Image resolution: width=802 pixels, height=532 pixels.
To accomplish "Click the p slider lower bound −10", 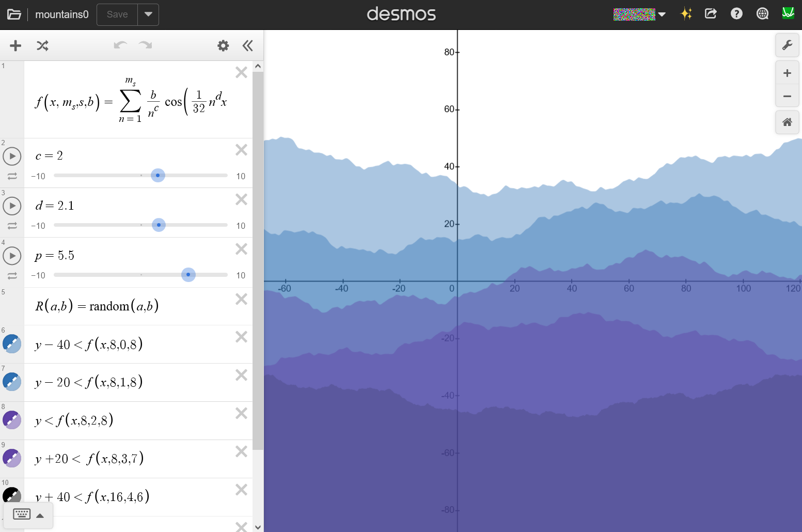I will pyautogui.click(x=38, y=275).
